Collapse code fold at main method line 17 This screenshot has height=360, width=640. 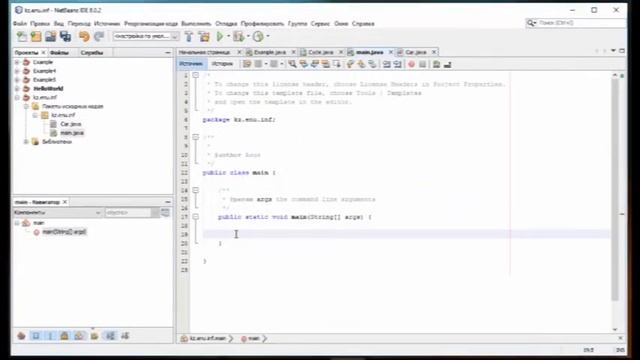click(x=196, y=217)
